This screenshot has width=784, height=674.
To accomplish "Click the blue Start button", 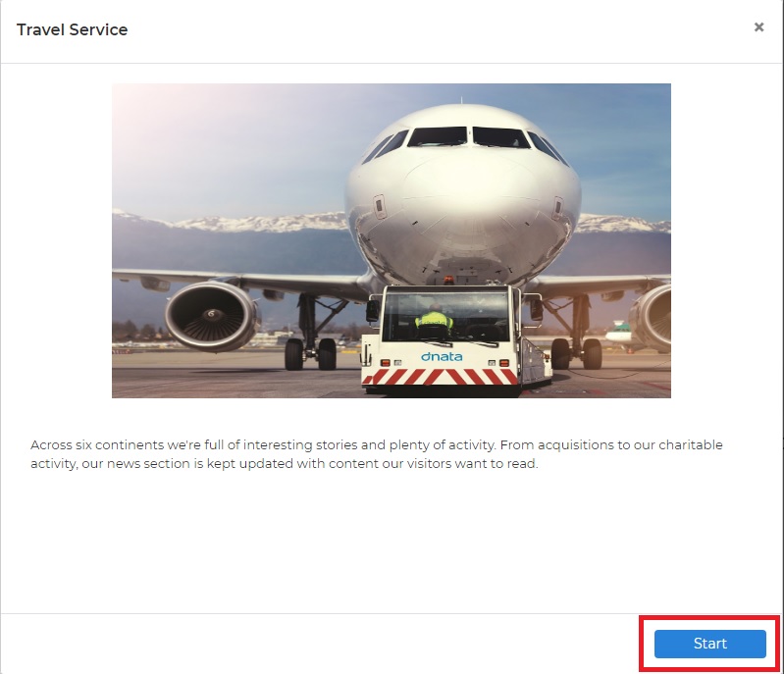I will tap(710, 644).
